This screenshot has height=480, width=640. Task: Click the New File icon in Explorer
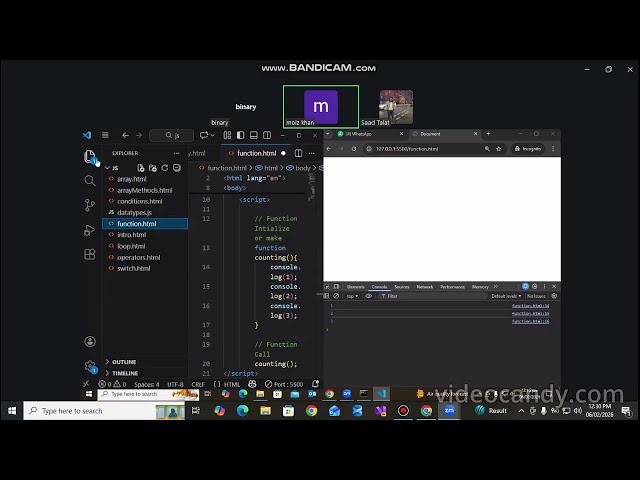(142, 168)
